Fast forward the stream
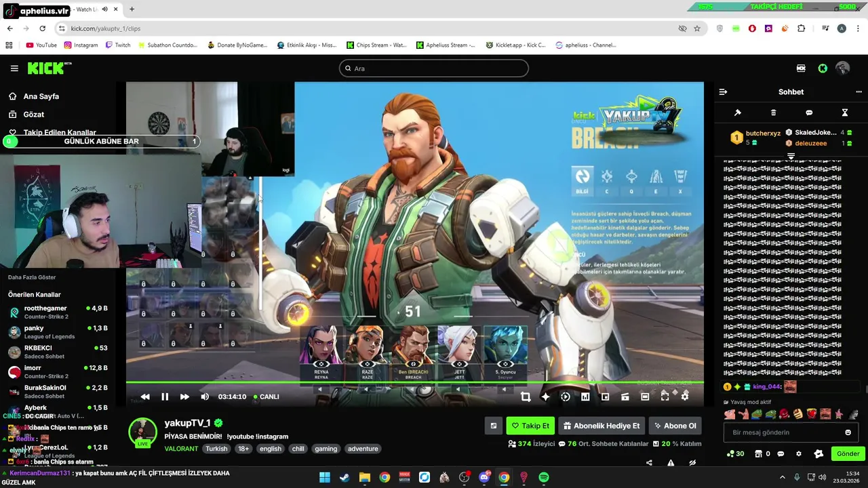 (184, 396)
